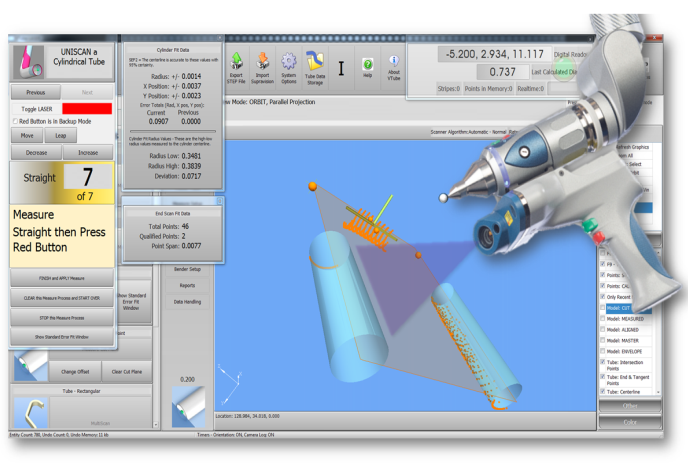The height and width of the screenshot is (466, 688).
Task: Click the STOP the Measure Process button
Action: (x=62, y=317)
